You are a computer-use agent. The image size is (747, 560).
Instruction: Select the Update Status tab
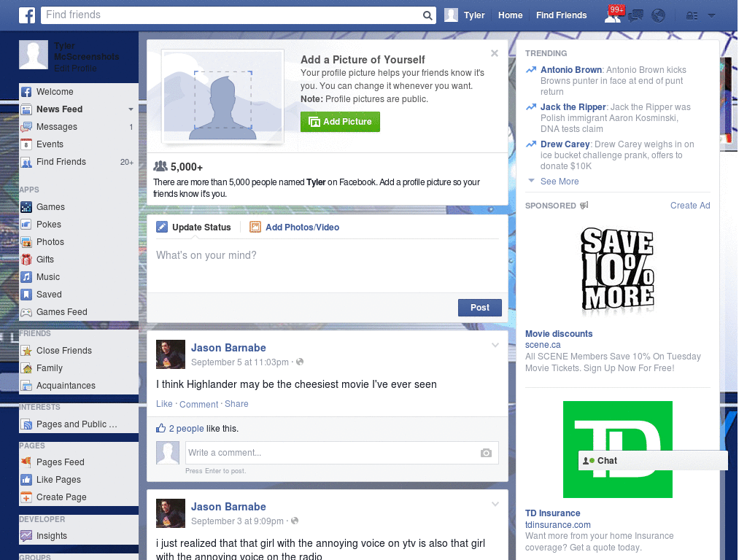tap(194, 227)
